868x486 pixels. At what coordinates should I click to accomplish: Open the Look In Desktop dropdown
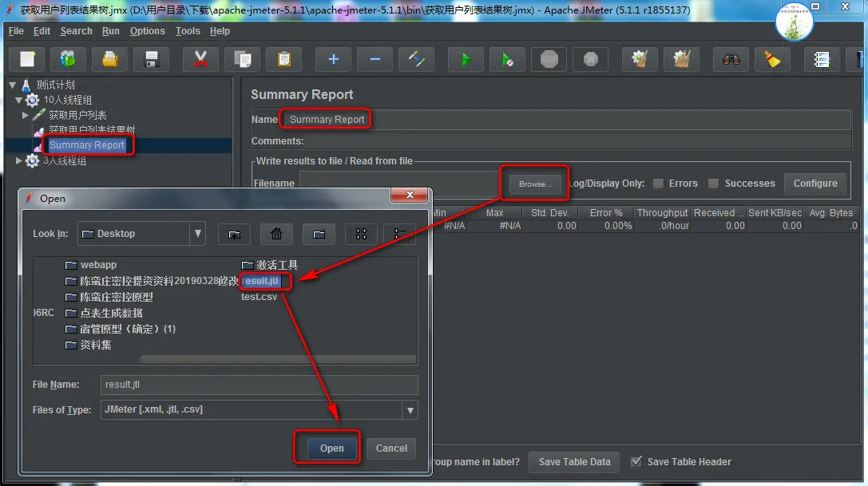pos(197,234)
